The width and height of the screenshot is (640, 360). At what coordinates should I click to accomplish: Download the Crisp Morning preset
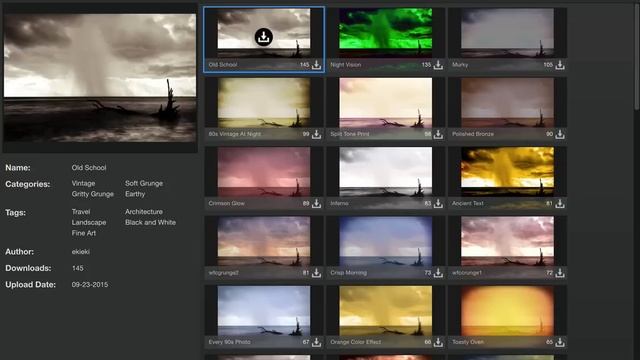(438, 273)
